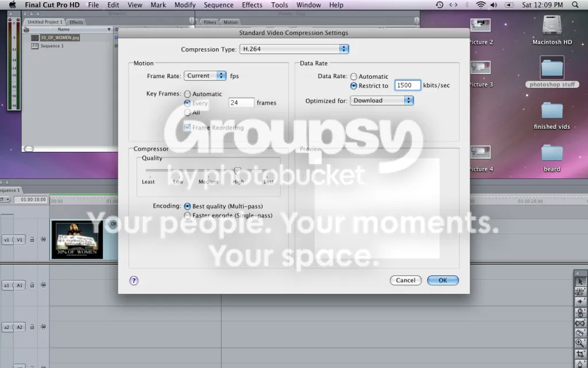Select the beard folder on the desktop

click(x=552, y=153)
